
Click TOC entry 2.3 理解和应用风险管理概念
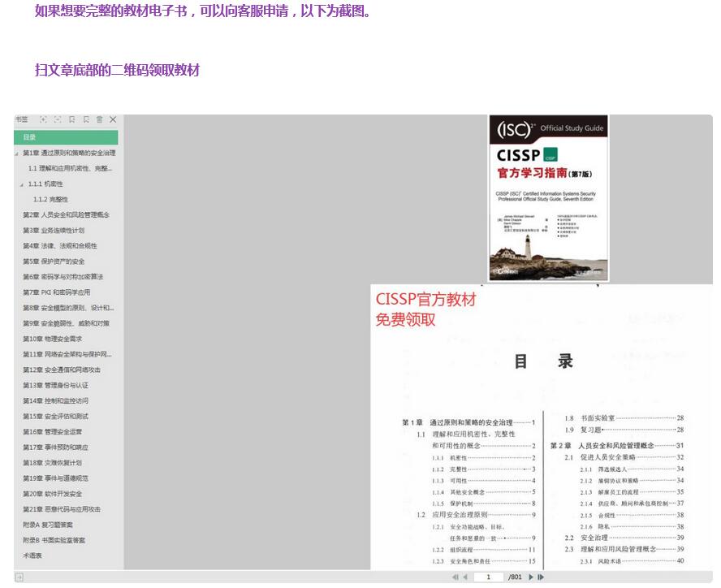point(624,549)
